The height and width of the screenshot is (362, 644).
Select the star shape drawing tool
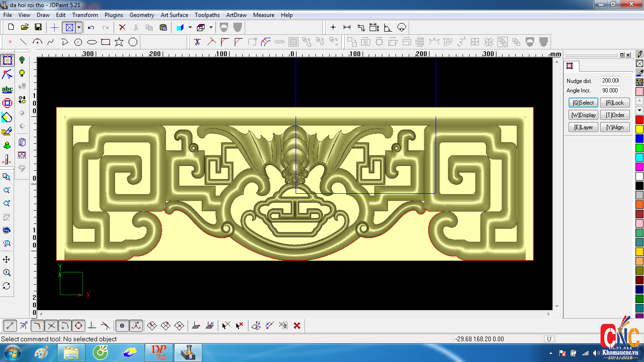coord(119,42)
